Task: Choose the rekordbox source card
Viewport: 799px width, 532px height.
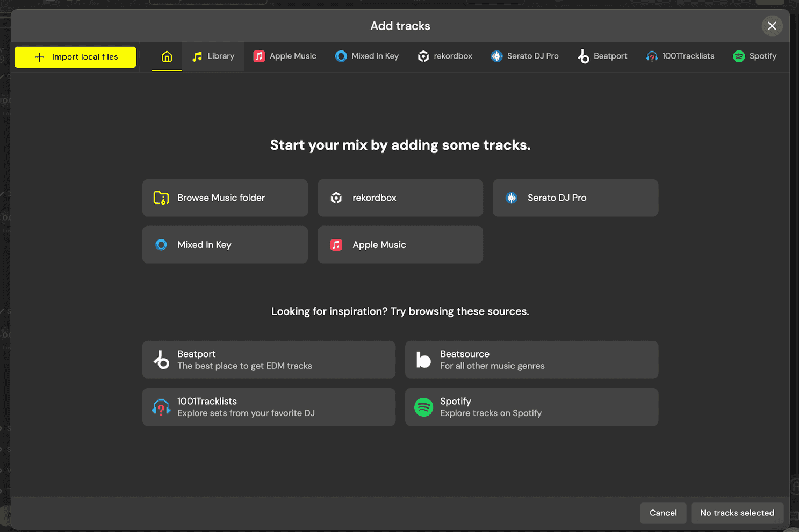Action: click(x=400, y=198)
